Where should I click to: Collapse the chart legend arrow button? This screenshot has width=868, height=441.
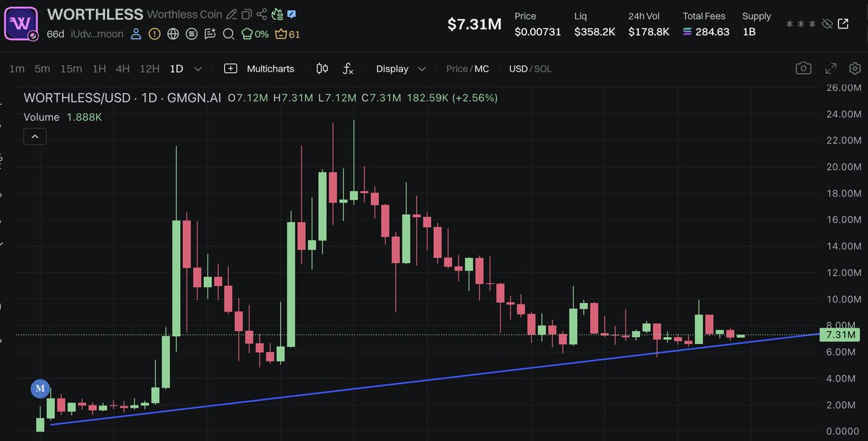[35, 136]
